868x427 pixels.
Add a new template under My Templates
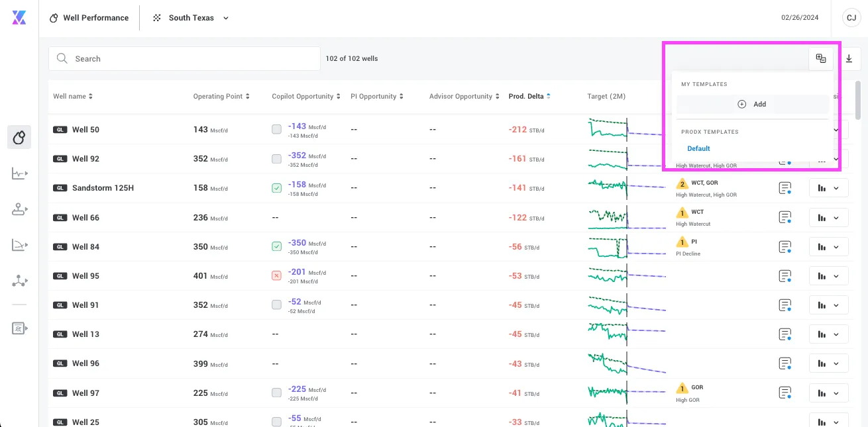[753, 104]
